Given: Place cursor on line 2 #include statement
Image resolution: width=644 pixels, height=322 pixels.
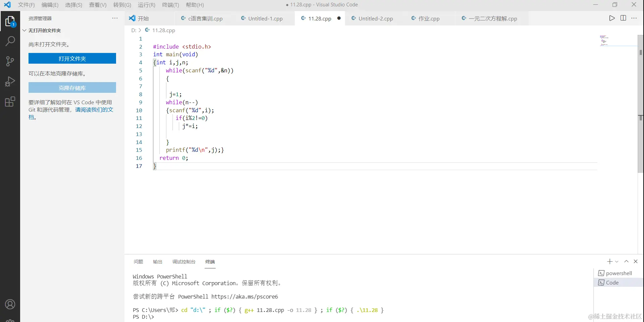Looking at the screenshot, I should coord(182,47).
